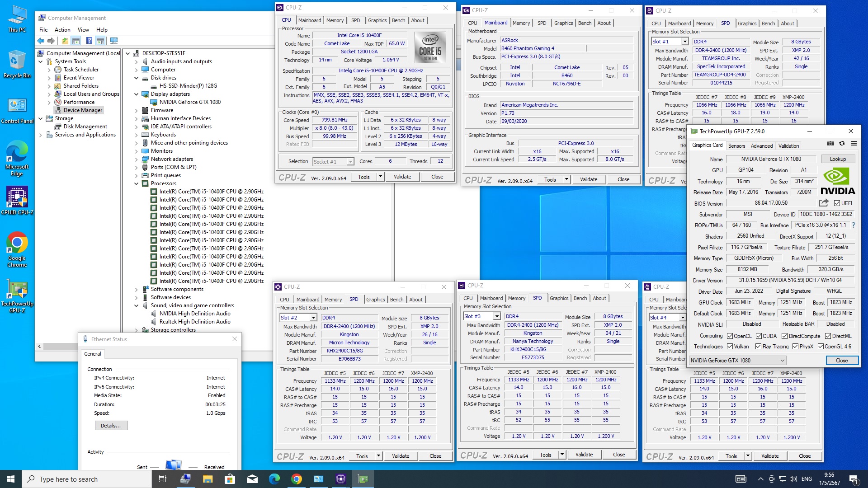
Task: Toggle the OpenGL 4.6 checkbox
Action: (x=821, y=347)
